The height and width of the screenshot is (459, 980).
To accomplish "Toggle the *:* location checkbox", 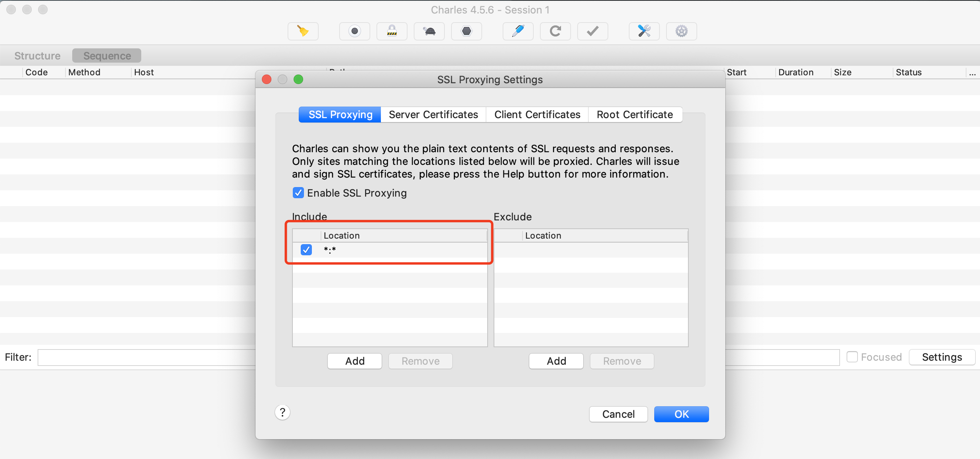I will 306,250.
